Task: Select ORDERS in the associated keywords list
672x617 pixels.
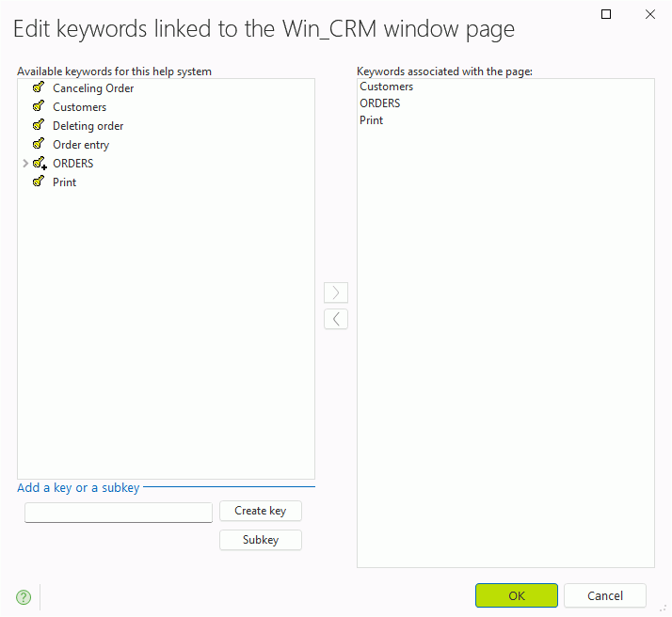Action: click(x=380, y=103)
